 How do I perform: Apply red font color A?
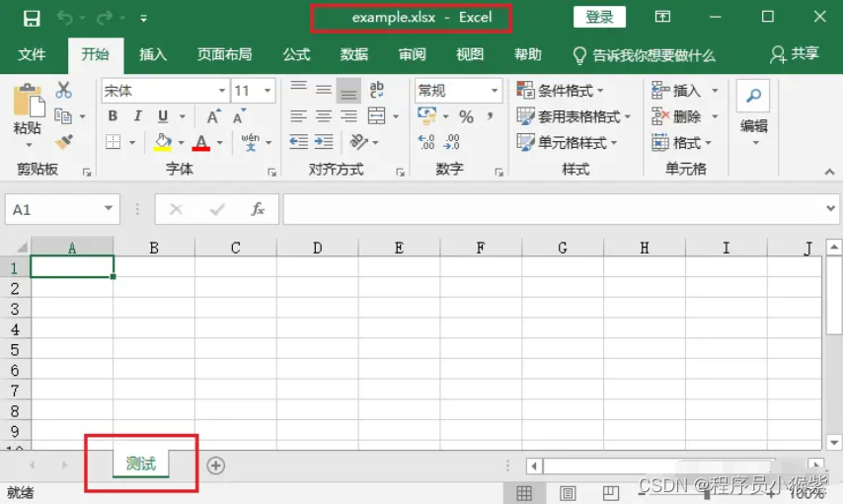(201, 142)
